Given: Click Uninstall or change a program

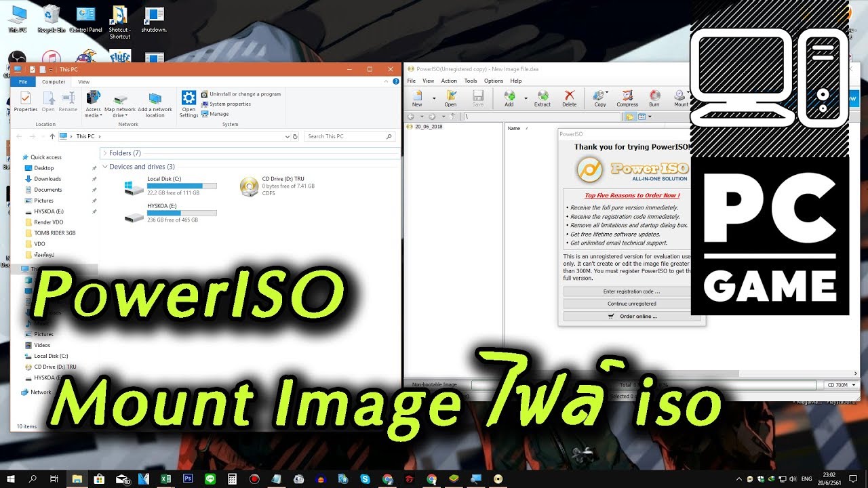Looking at the screenshot, I should tap(241, 94).
